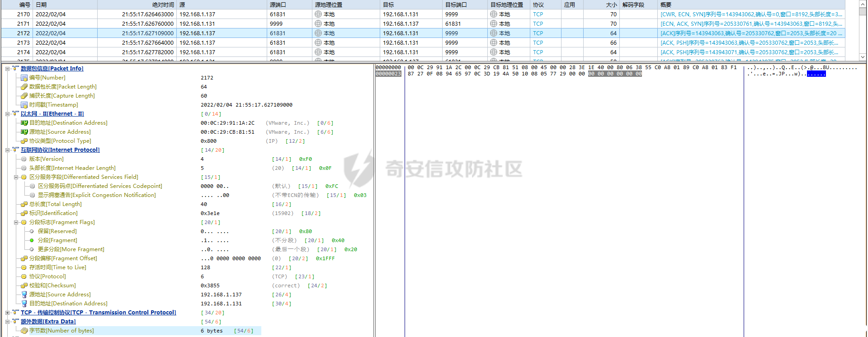Click TCP protocol link in row 2171
This screenshot has height=337, width=868.
(x=538, y=23)
